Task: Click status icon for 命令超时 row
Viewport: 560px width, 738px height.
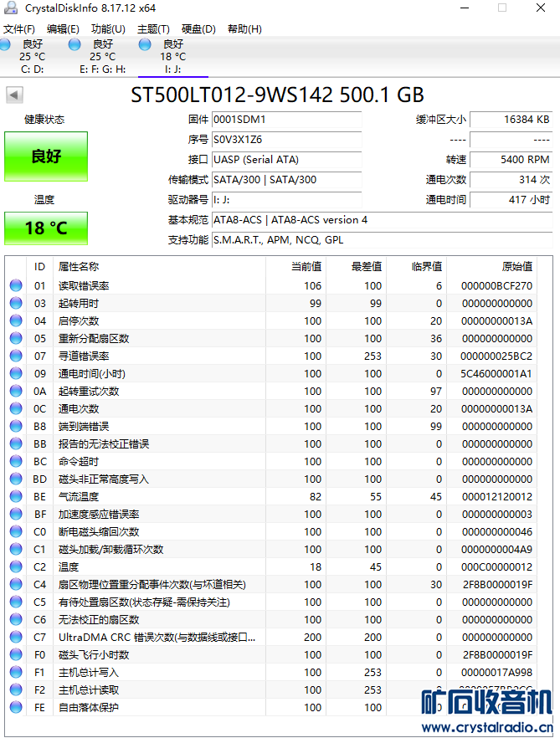Action: click(16, 461)
